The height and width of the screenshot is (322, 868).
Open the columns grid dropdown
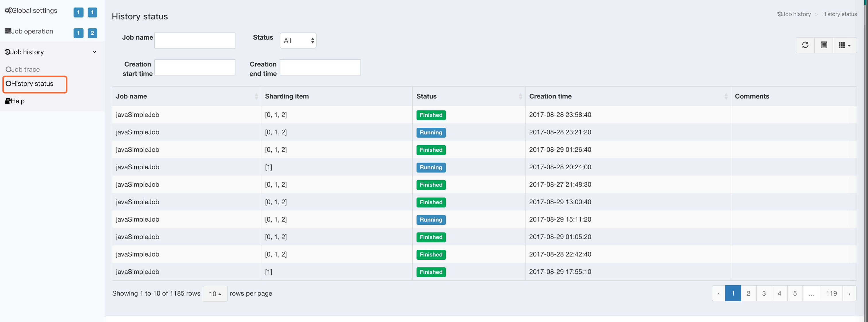coord(844,45)
